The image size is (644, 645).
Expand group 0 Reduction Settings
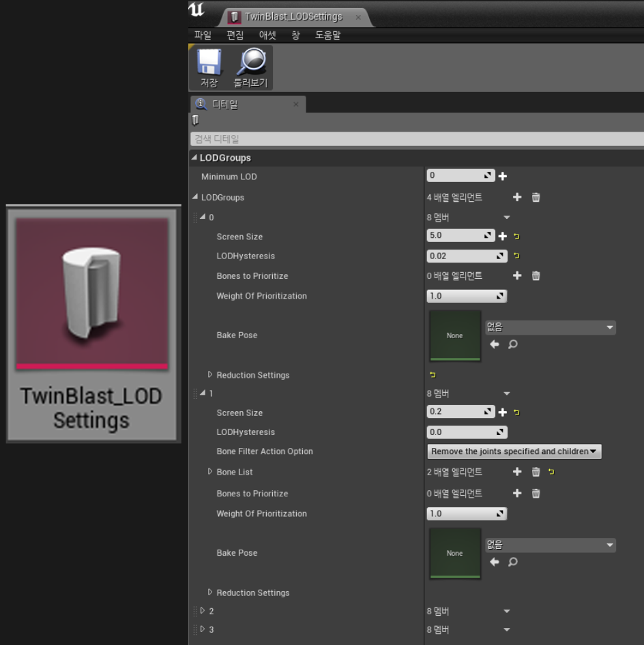pos(210,374)
